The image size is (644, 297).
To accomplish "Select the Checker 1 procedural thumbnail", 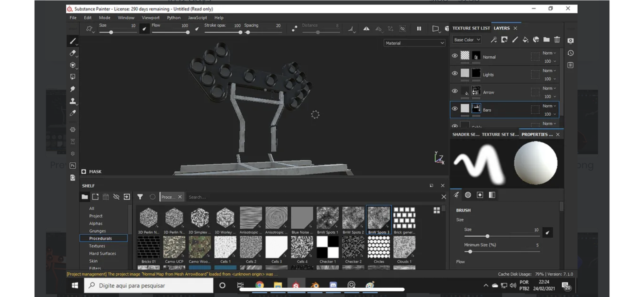I will coord(327,247).
